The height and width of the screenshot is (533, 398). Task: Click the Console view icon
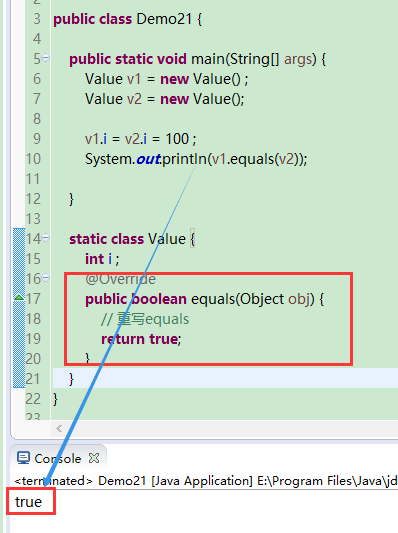[23, 458]
